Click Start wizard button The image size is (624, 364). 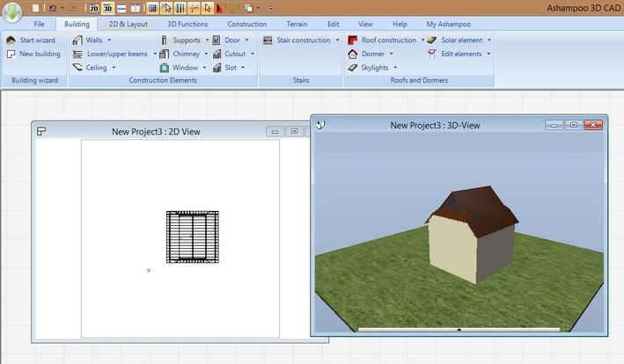point(33,40)
